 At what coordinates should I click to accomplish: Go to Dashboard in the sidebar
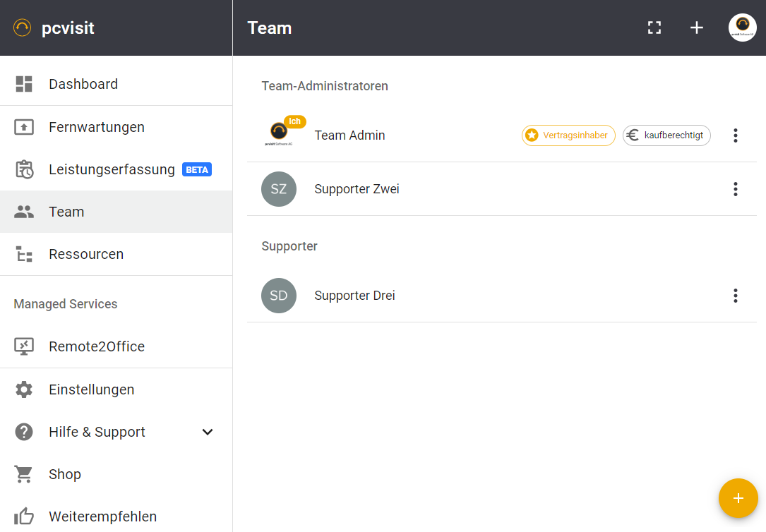coord(83,84)
